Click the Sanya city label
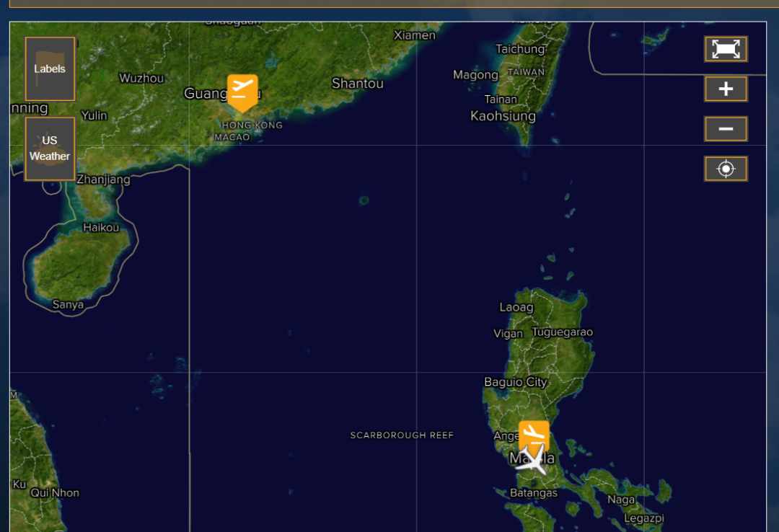The width and height of the screenshot is (779, 532). 68,304
